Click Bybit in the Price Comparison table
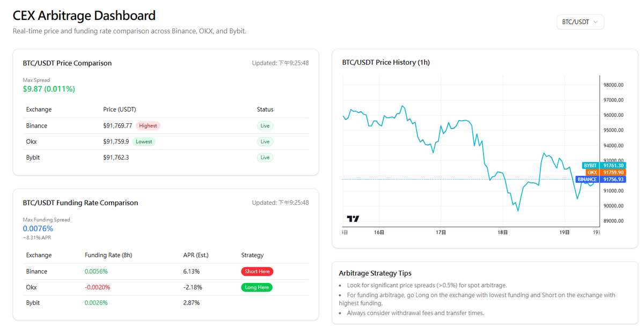Image resolution: width=644 pixels, height=335 pixels. coord(33,158)
